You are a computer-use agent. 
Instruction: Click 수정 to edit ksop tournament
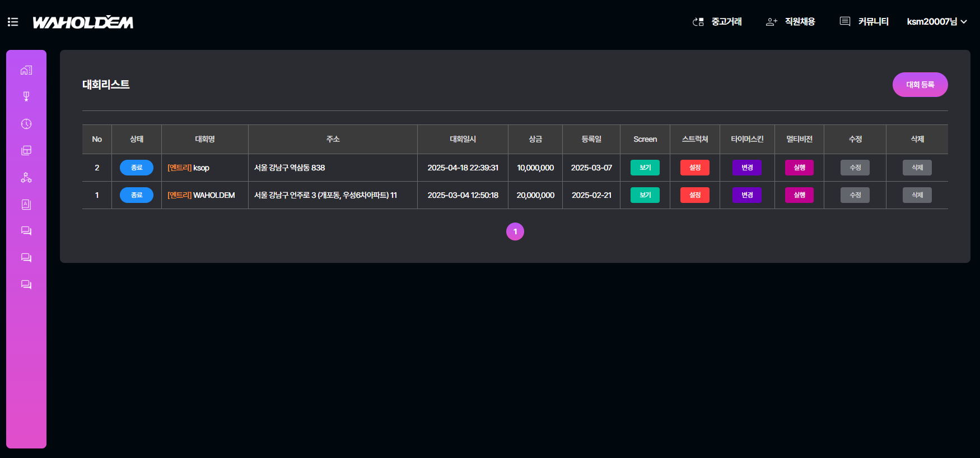tap(855, 168)
